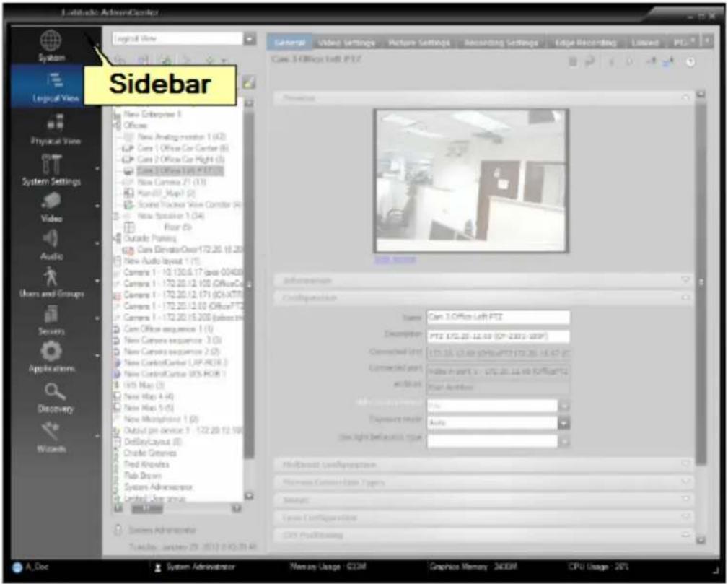Switch to the Recording Settings tab
Image resolution: width=728 pixels, height=584 pixels.
(501, 43)
